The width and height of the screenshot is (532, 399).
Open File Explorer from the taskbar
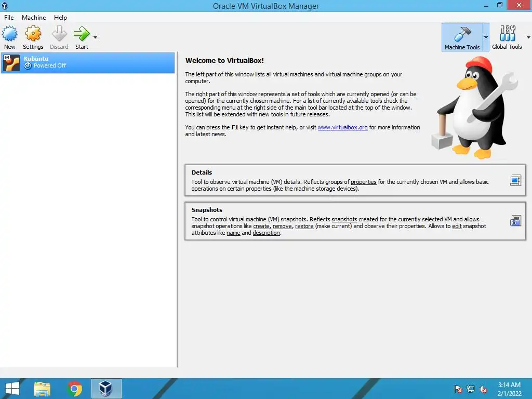coord(42,389)
